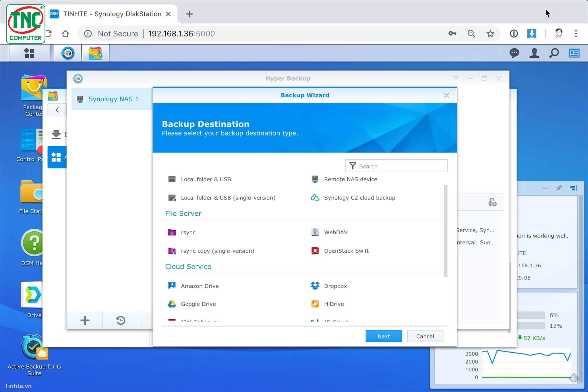The width and height of the screenshot is (588, 392).
Task: Click the plus button to add backup task
Action: coord(85,320)
